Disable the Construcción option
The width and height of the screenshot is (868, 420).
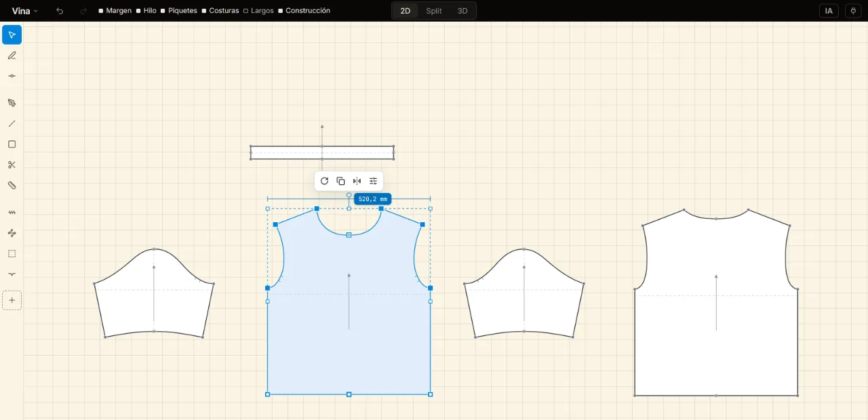304,11
